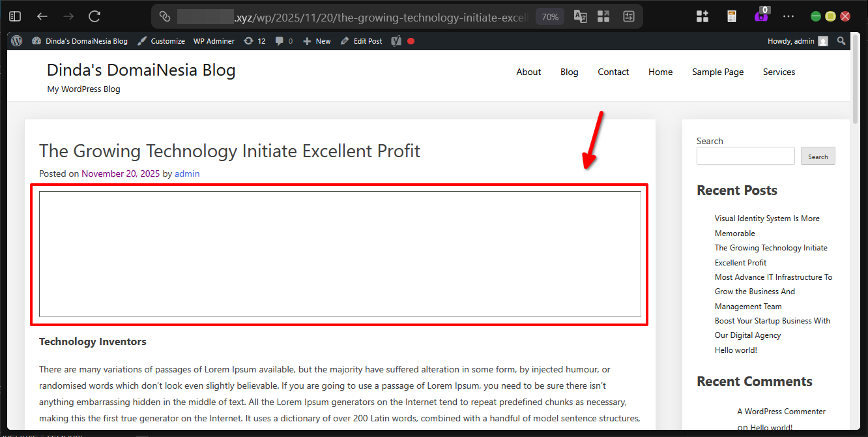The width and height of the screenshot is (868, 437).
Task: Open the browser three-dot more menu
Action: 788,16
